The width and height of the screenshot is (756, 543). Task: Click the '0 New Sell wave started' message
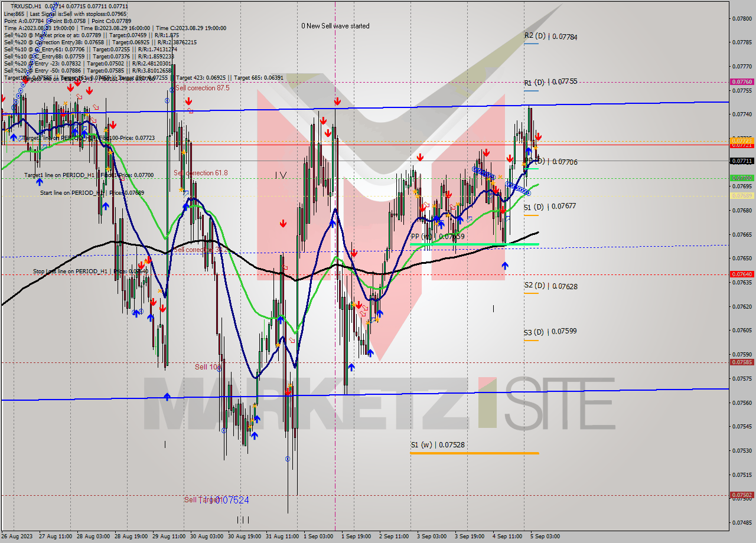335,26
